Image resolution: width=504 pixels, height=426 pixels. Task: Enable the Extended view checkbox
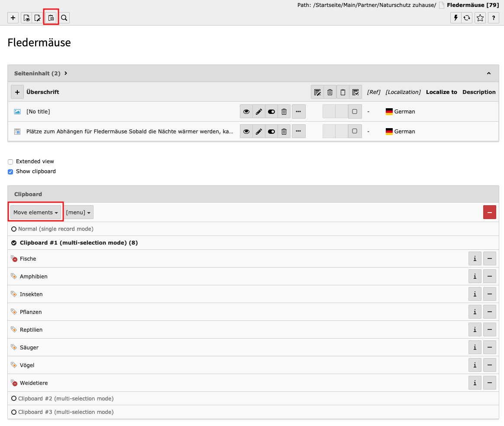(10, 161)
